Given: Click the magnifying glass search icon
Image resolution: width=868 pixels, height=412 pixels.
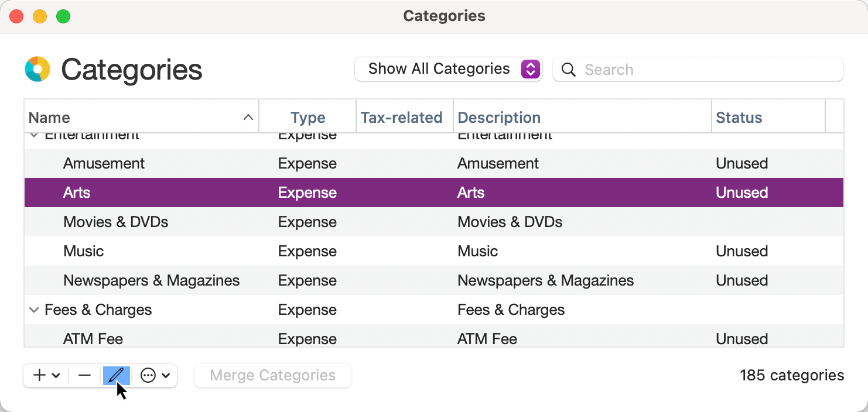Looking at the screenshot, I should click(x=568, y=70).
